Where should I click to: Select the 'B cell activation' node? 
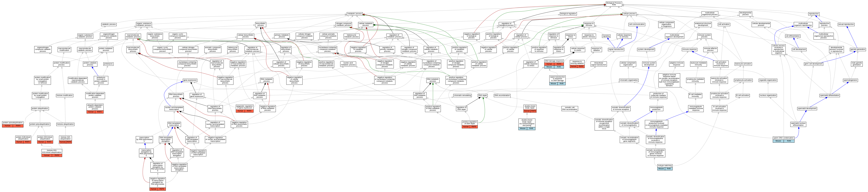pyautogui.click(x=743, y=96)
